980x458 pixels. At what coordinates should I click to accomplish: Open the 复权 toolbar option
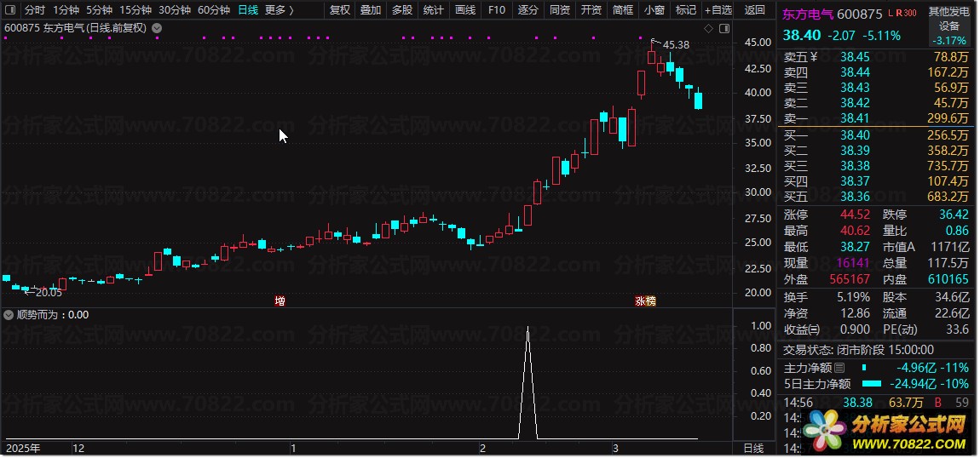point(339,10)
